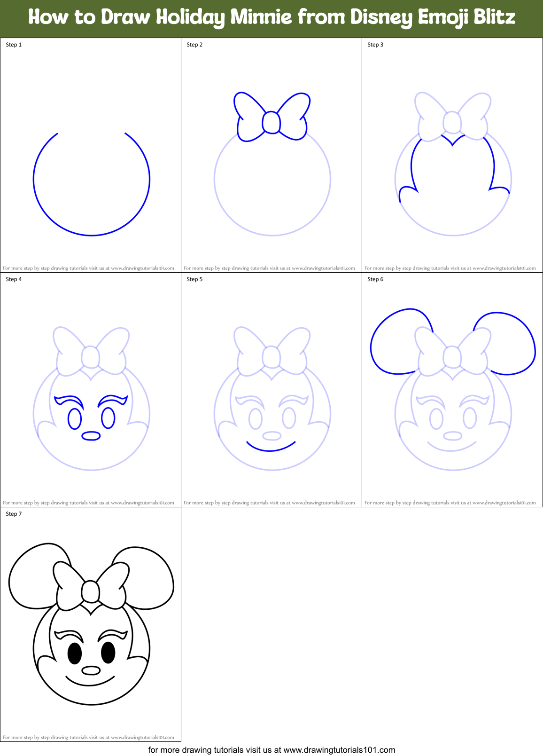
Task: Click the footer line in the Step 1 panel
Action: [88, 268]
